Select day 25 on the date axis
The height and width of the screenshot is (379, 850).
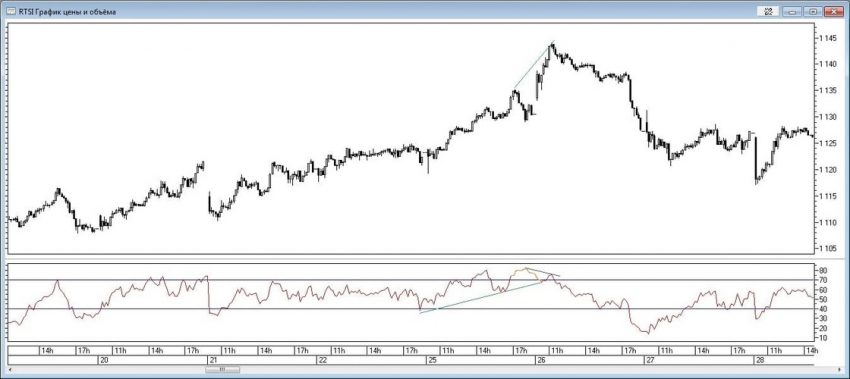point(432,360)
